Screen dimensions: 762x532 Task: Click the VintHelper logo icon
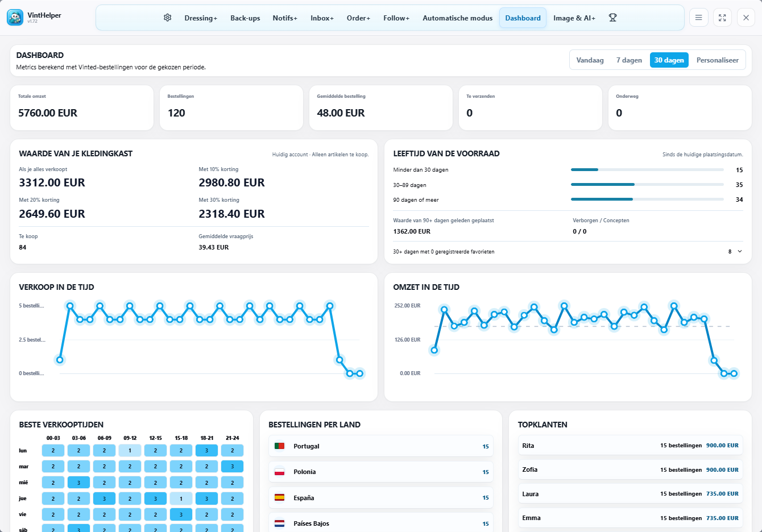tap(15, 18)
